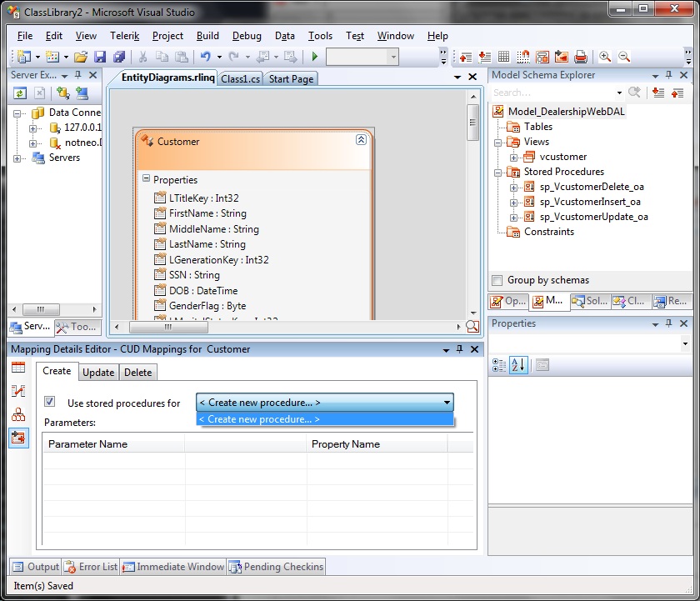The width and height of the screenshot is (700, 601).
Task: Collapse the Properties section of Customer
Action: point(146,178)
